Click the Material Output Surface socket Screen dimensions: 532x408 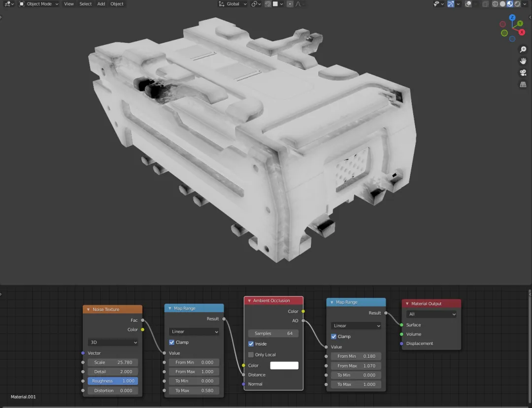click(x=402, y=325)
